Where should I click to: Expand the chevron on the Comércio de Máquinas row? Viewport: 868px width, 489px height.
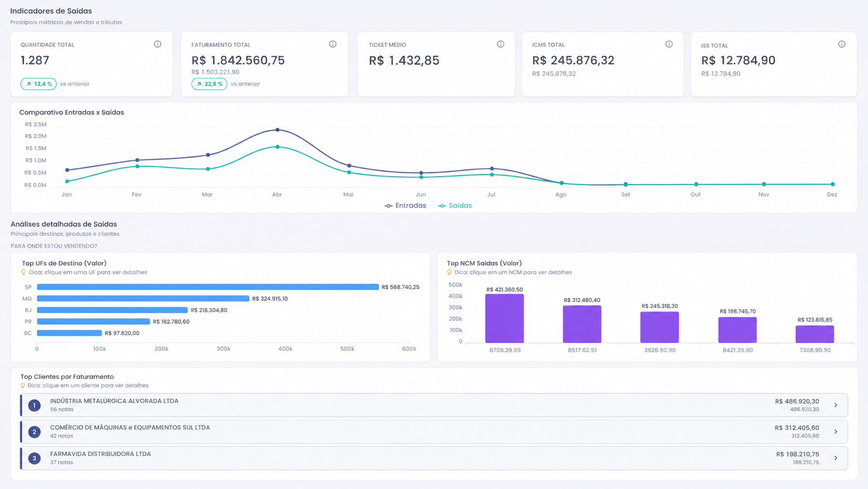click(x=836, y=432)
